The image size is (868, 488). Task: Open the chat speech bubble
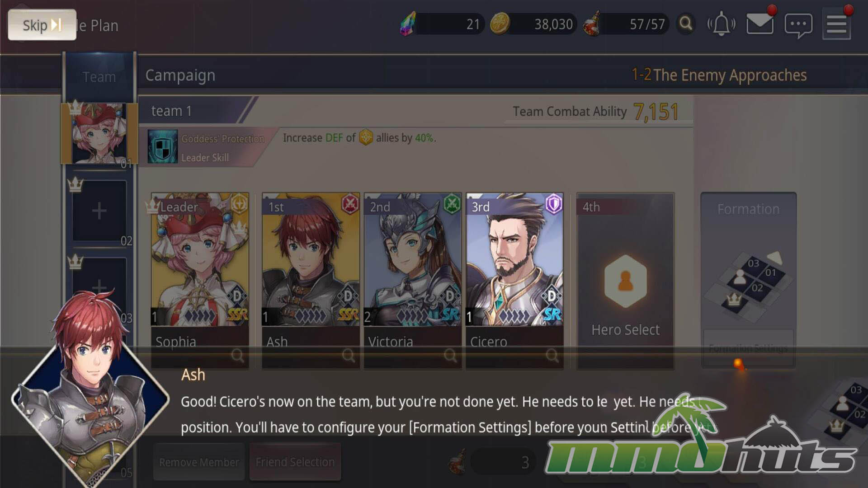(x=798, y=25)
